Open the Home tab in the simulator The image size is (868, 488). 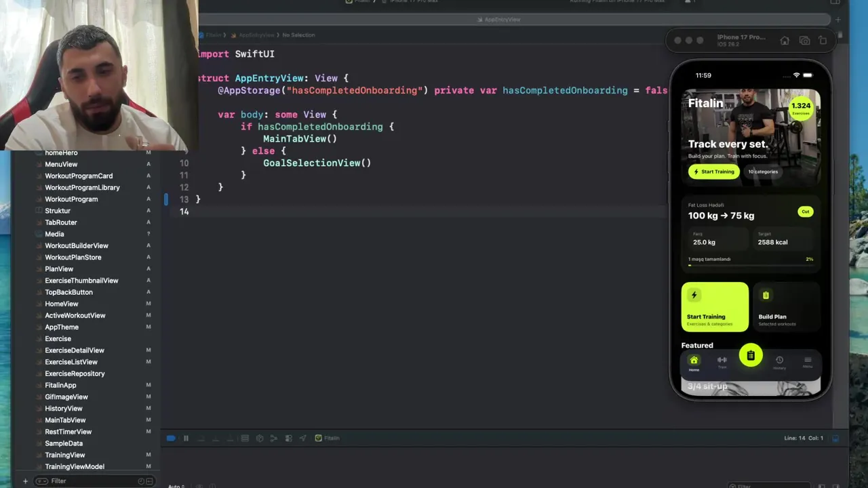click(x=694, y=363)
